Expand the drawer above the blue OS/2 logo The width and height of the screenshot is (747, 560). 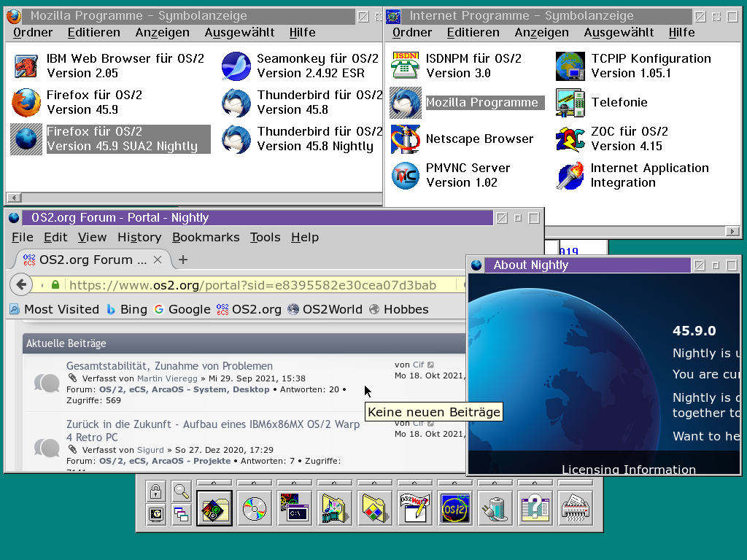[x=454, y=483]
